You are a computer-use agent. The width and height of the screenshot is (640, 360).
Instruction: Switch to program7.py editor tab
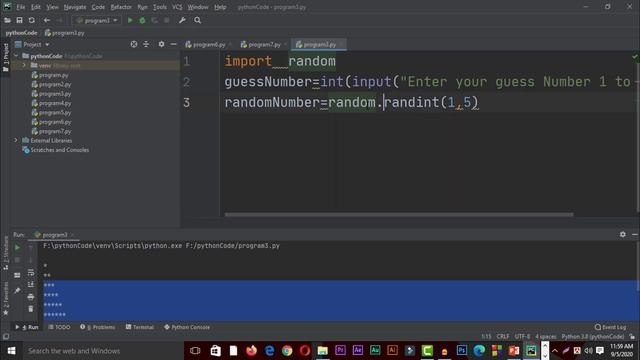pos(264,44)
